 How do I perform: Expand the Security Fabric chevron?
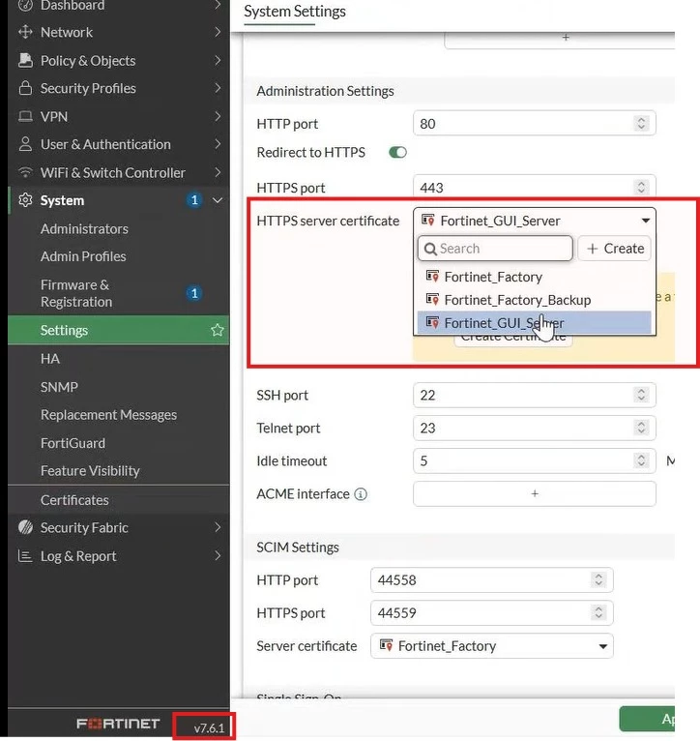[x=218, y=527]
